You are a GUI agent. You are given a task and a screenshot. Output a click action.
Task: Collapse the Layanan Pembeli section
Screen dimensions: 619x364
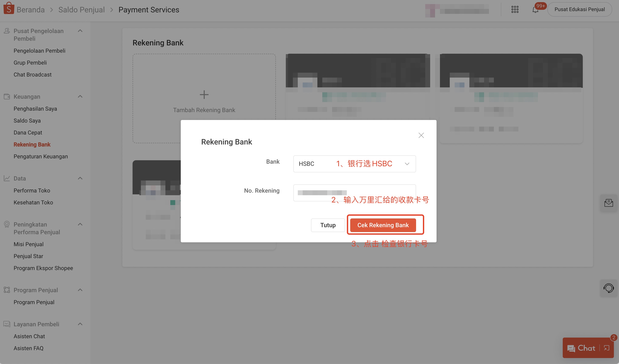tap(80, 324)
